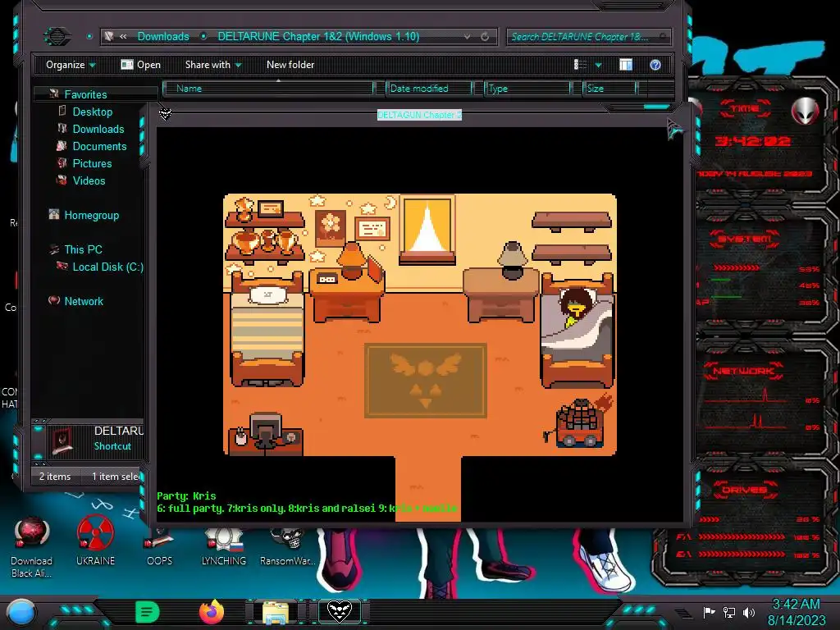Click Kris in the bed in game
This screenshot has height=630, width=840.
point(577,307)
